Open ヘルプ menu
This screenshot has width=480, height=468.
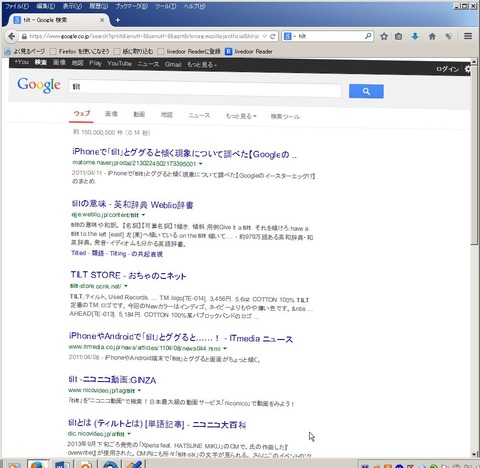194,6
